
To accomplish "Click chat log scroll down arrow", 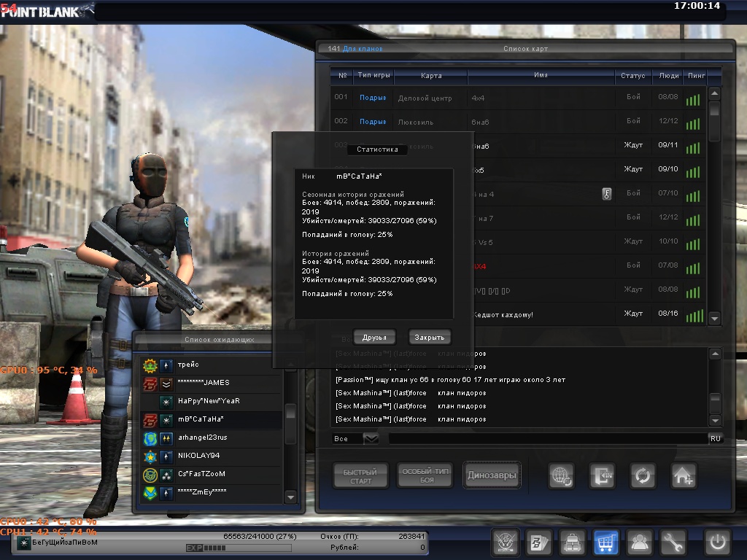I will coord(715,419).
